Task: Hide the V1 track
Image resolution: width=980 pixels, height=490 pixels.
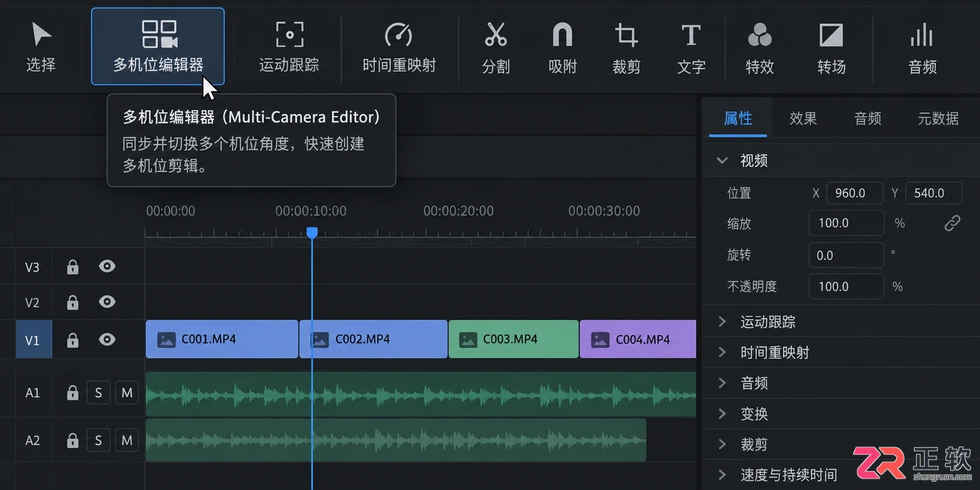Action: (x=107, y=339)
